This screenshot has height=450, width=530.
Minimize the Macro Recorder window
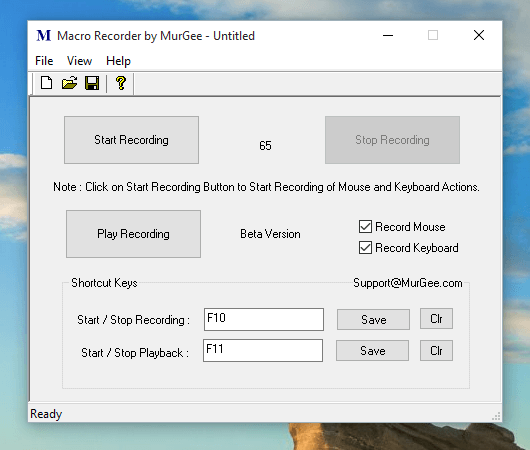click(x=388, y=35)
